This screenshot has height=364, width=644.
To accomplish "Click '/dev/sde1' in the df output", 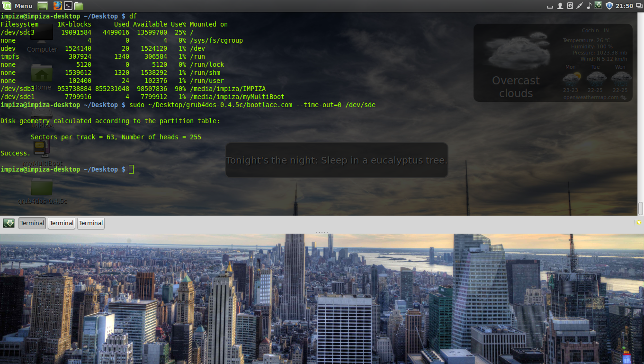I will [x=18, y=97].
